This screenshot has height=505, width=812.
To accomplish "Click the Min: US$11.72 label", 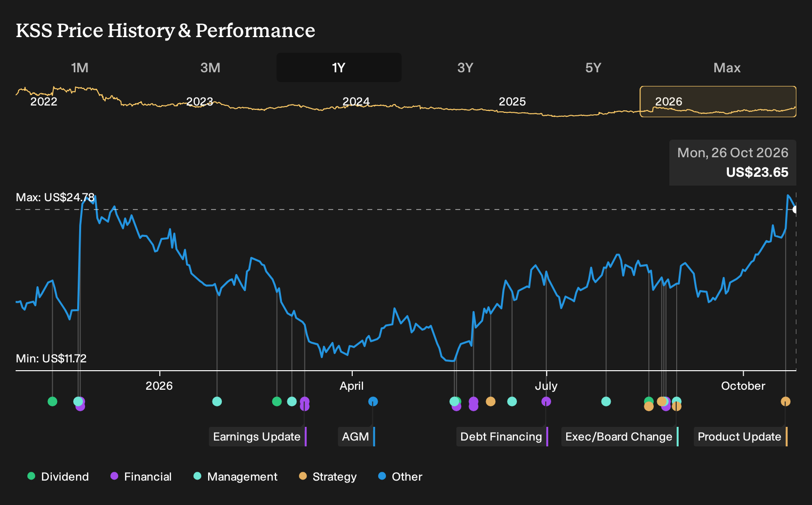I will (x=51, y=358).
